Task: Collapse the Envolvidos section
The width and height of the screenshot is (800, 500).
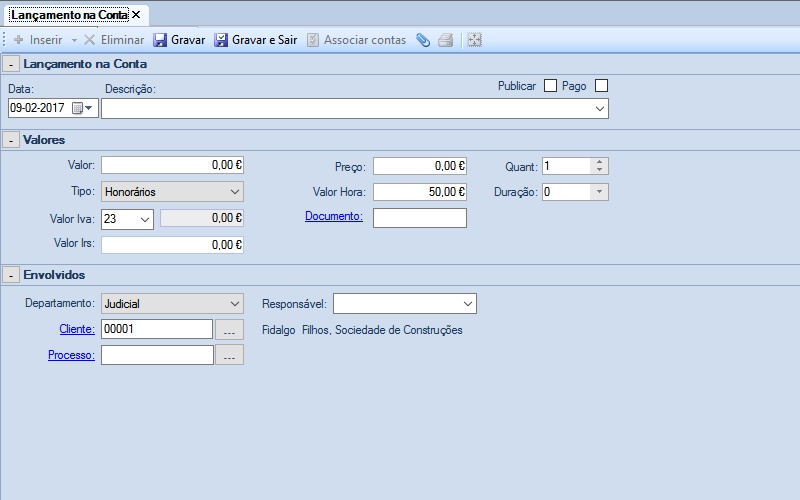Action: coord(11,276)
